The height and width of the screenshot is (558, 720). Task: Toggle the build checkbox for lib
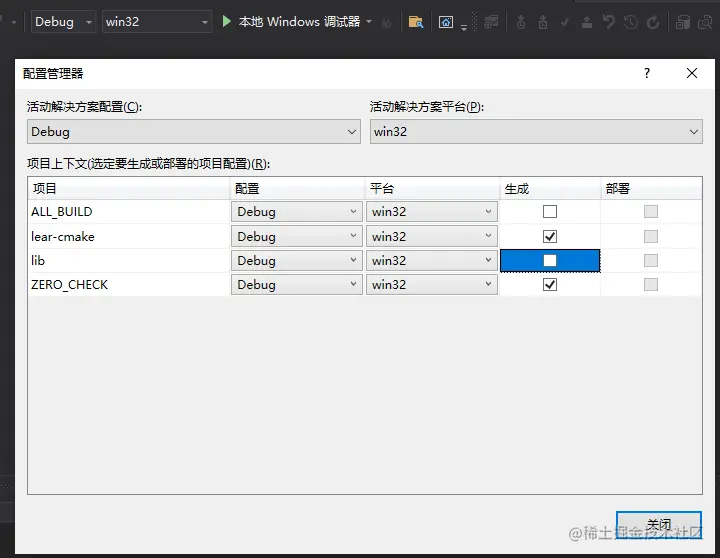point(550,260)
